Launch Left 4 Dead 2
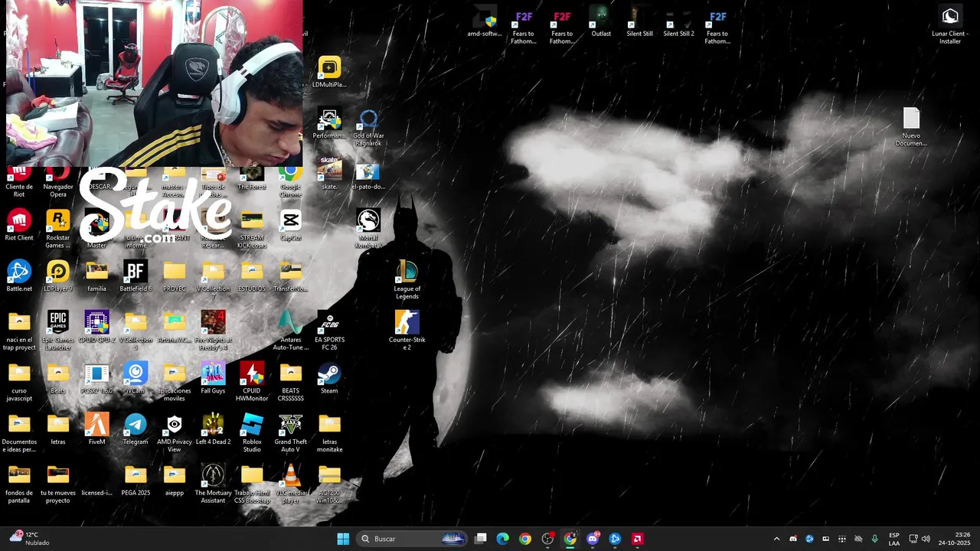The image size is (980, 551). (213, 429)
